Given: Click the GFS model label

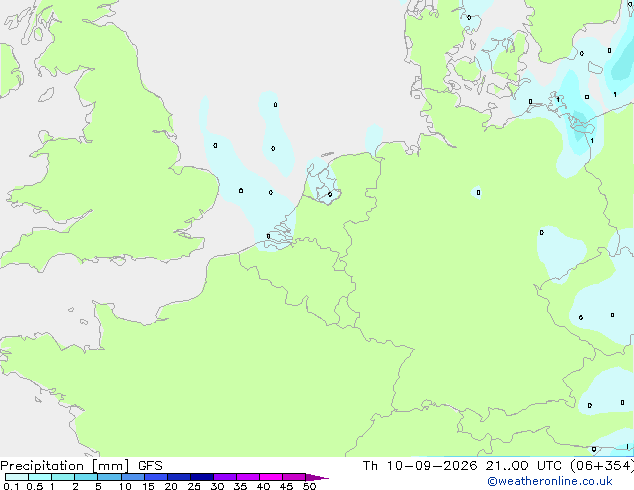Looking at the screenshot, I should (150, 466).
